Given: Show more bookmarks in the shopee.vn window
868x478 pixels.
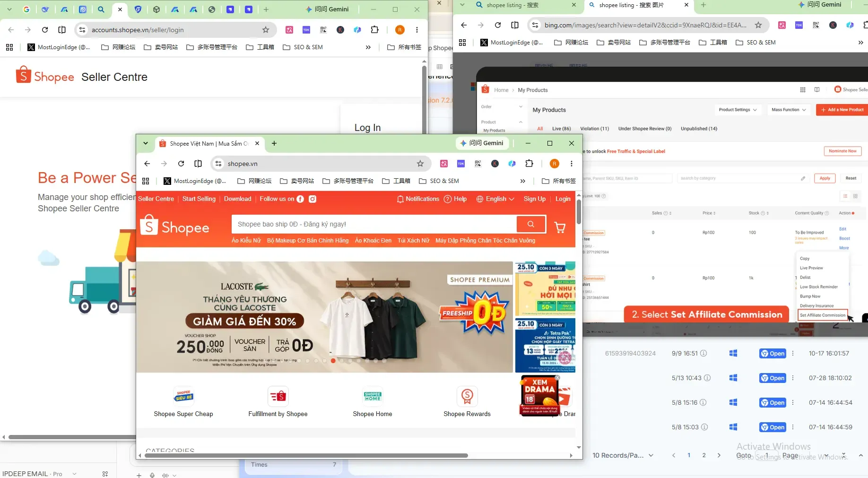Looking at the screenshot, I should [x=522, y=181].
